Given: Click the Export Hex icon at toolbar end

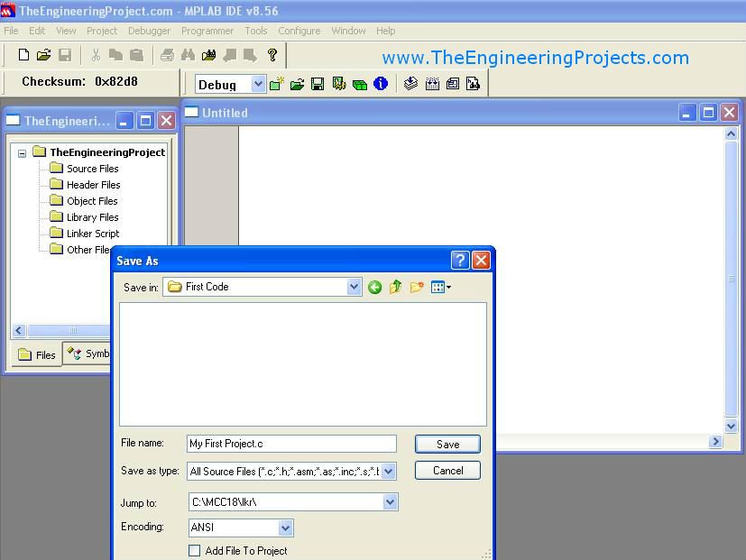Looking at the screenshot, I should pos(473,84).
